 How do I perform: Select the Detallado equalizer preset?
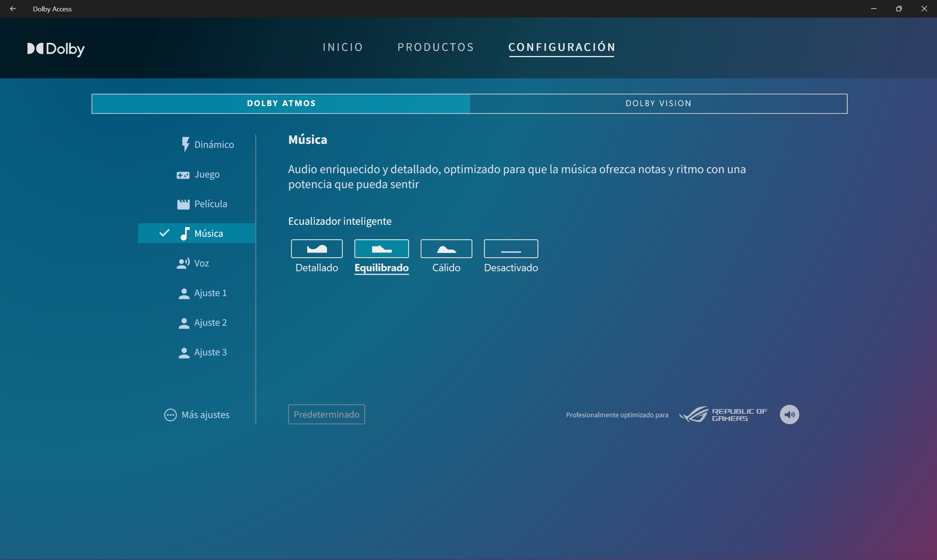316,249
